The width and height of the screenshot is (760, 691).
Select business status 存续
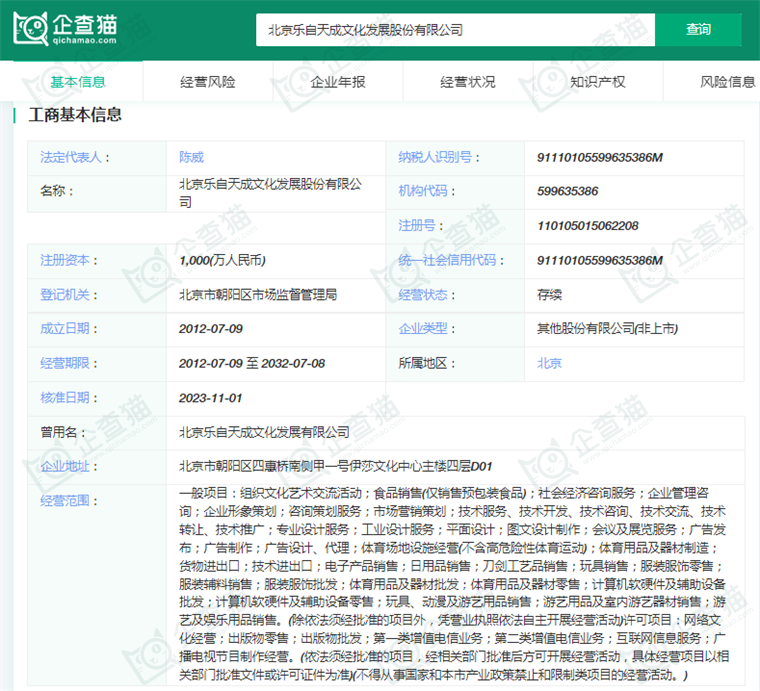tap(549, 295)
